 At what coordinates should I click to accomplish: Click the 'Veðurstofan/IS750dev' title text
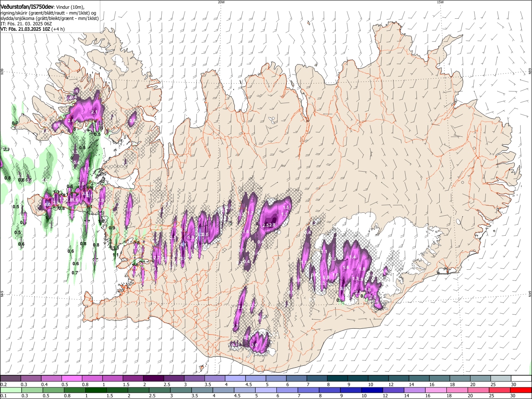(x=27, y=7)
